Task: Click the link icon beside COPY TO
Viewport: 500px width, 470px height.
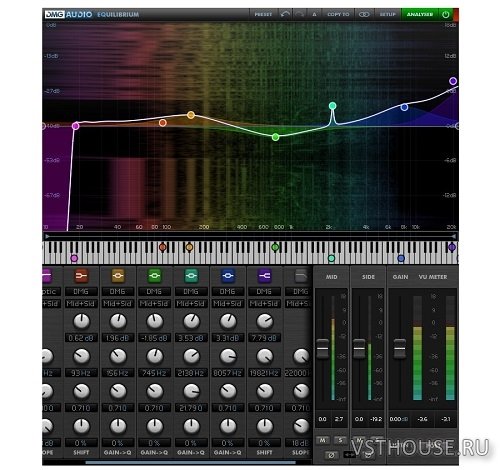Action: coord(364,14)
